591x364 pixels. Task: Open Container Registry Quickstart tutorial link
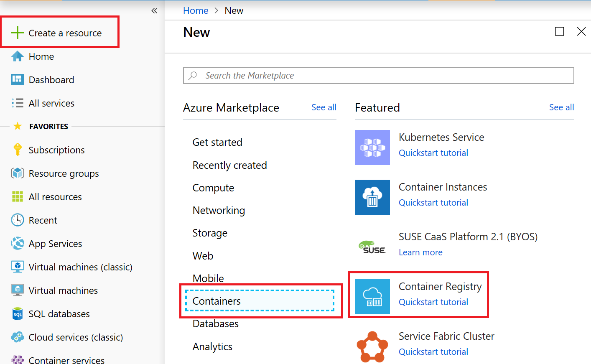click(x=433, y=302)
